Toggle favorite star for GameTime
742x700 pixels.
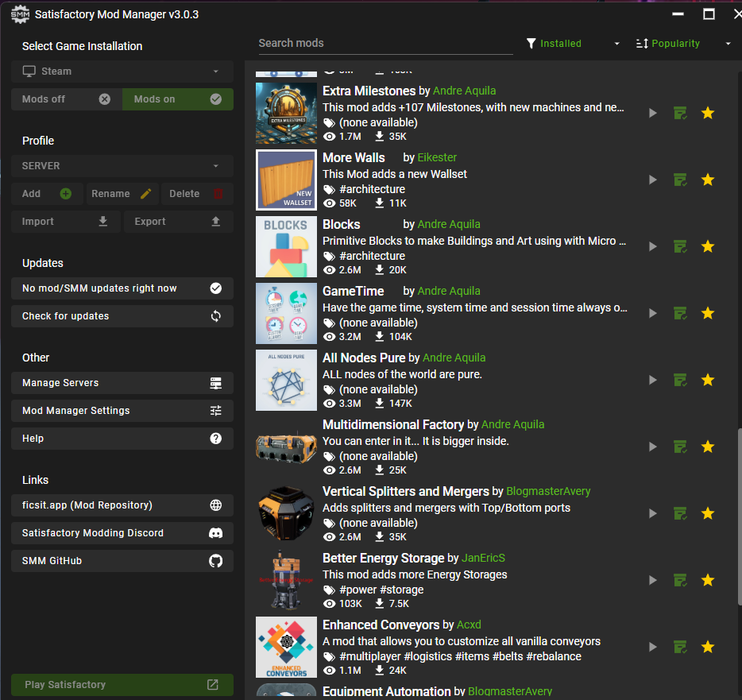pyautogui.click(x=708, y=313)
